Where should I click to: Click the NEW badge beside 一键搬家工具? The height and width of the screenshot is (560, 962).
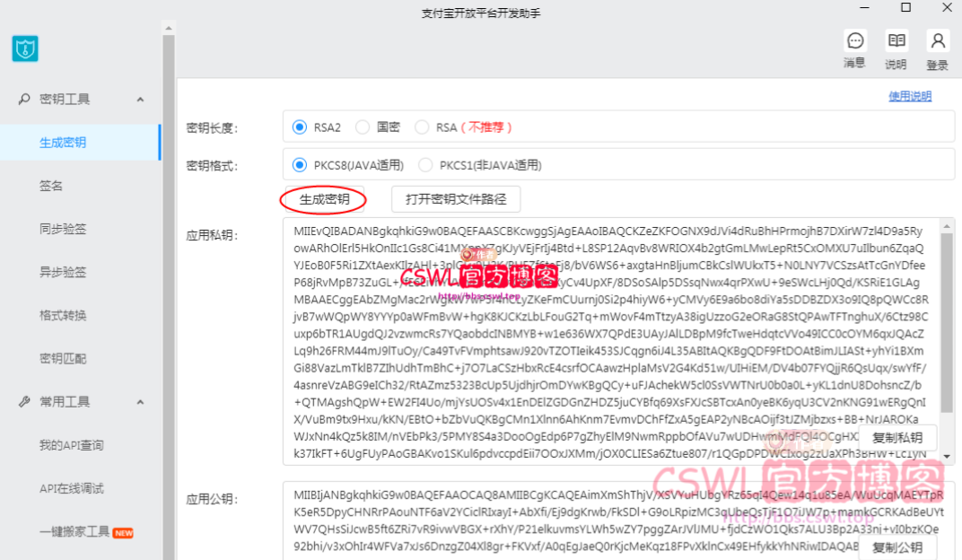123,532
